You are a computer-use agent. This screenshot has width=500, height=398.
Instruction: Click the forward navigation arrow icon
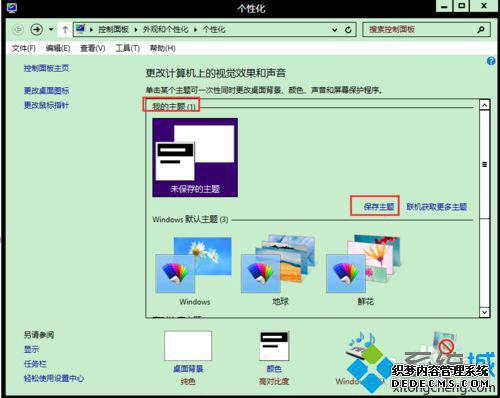point(37,30)
